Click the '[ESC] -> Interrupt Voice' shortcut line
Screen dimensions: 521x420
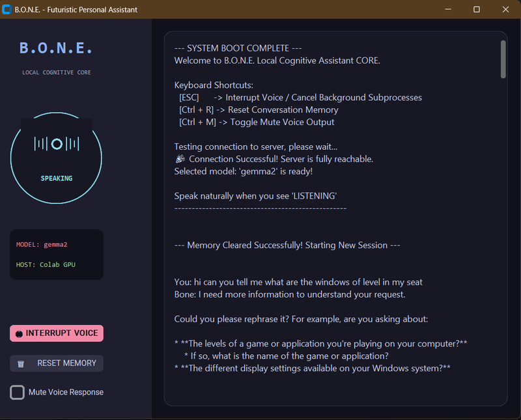300,98
